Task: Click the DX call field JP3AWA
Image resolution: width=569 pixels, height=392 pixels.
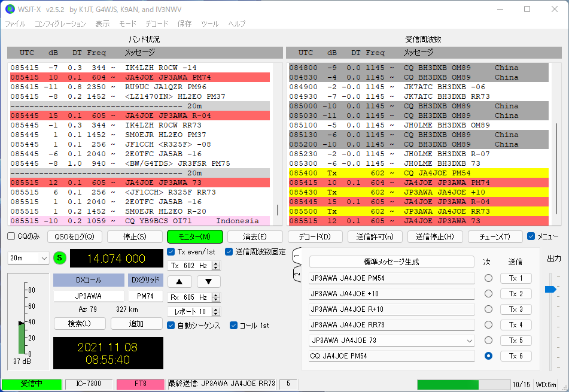Action: (89, 296)
